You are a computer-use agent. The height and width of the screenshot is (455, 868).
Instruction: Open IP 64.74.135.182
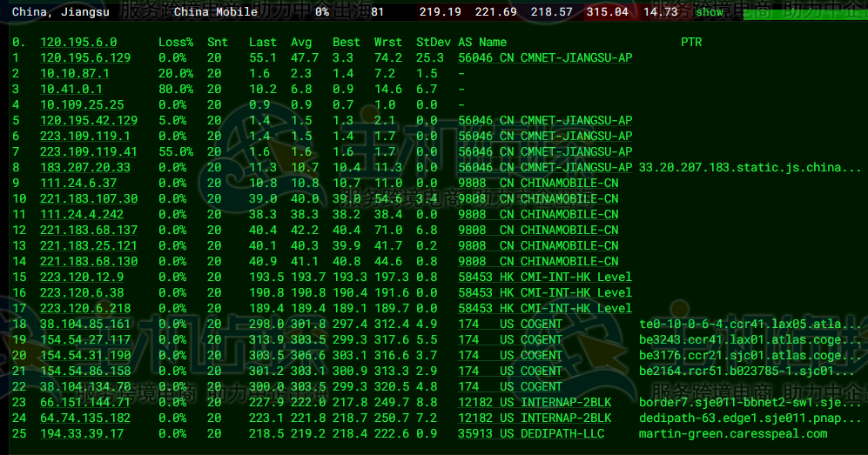click(x=85, y=418)
